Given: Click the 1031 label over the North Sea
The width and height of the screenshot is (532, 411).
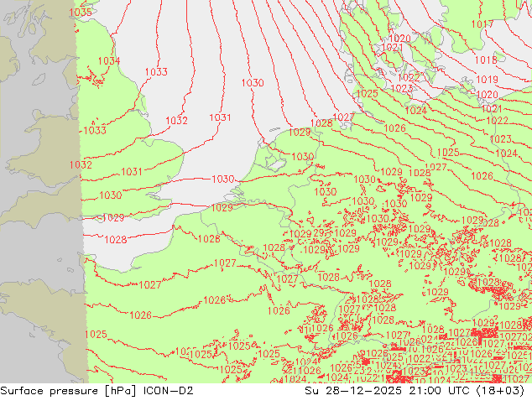Looking at the screenshot, I should pyautogui.click(x=220, y=117).
